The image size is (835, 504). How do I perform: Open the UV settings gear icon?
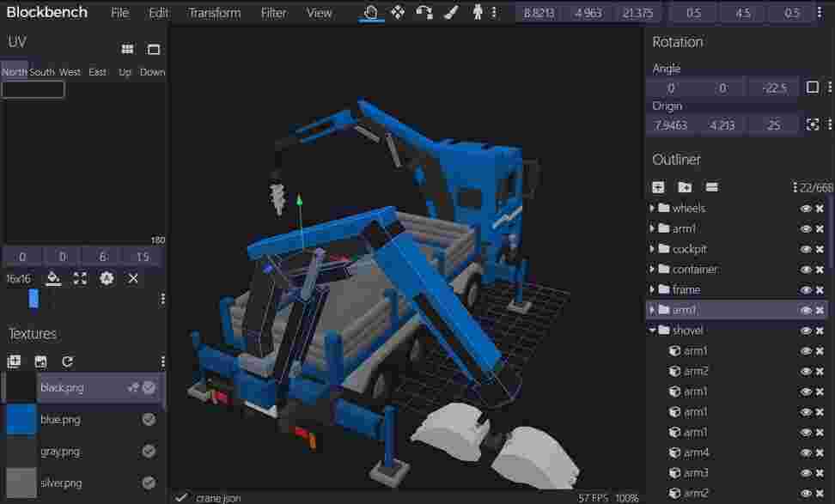click(x=107, y=278)
